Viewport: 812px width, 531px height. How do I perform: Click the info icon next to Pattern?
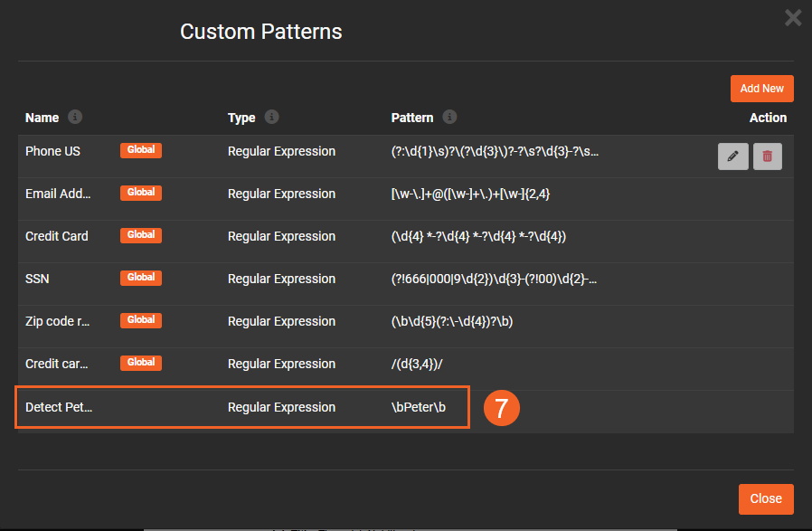449,118
